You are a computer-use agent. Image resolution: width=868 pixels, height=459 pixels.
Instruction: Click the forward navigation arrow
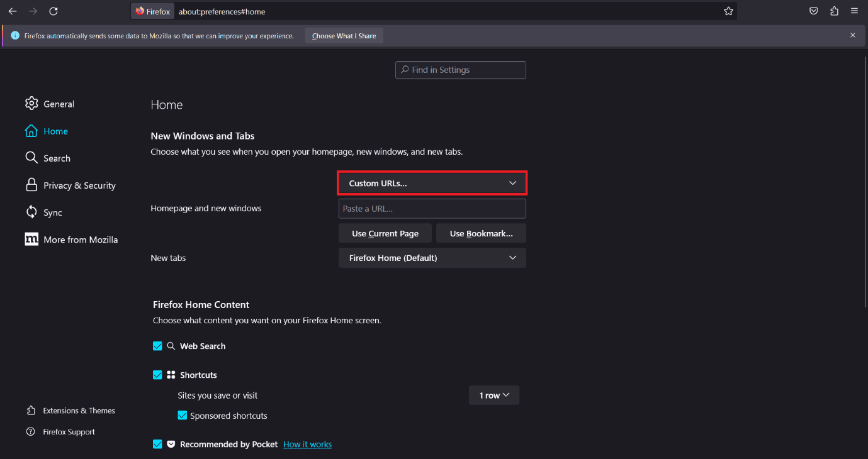tap(33, 11)
